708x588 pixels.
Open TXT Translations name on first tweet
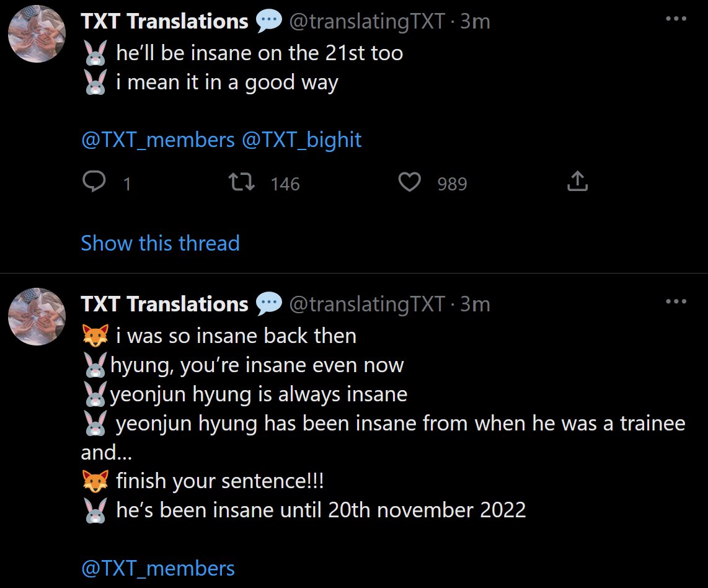(x=164, y=21)
